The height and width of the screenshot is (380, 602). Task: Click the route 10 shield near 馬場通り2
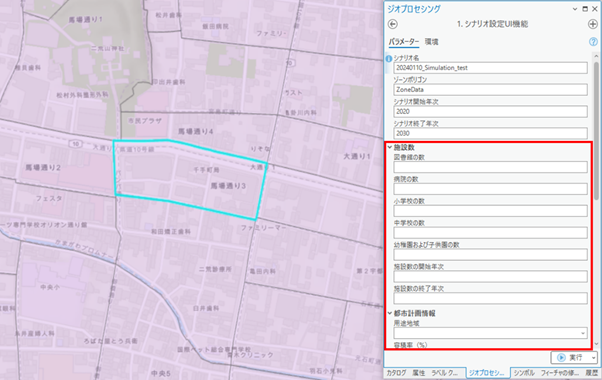click(x=76, y=144)
